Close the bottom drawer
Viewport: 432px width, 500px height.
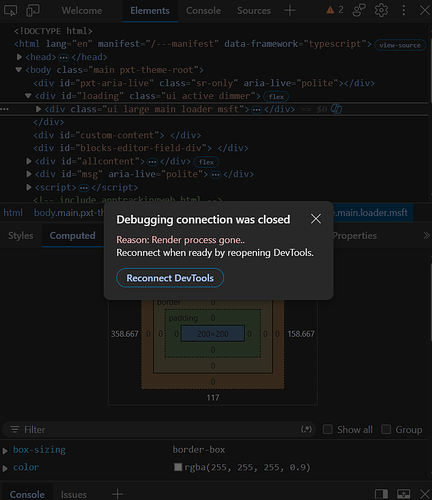point(425,494)
